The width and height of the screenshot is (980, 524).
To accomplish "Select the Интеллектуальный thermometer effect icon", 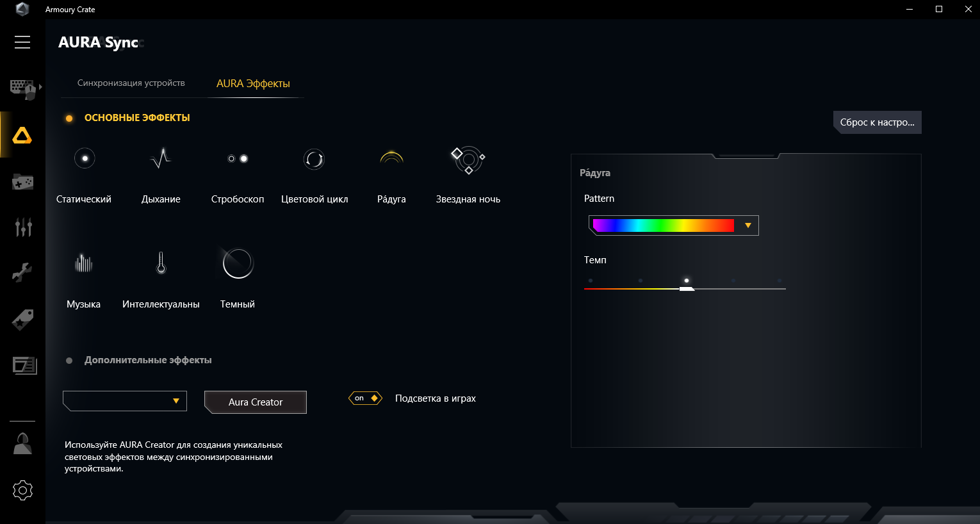I will (161, 263).
